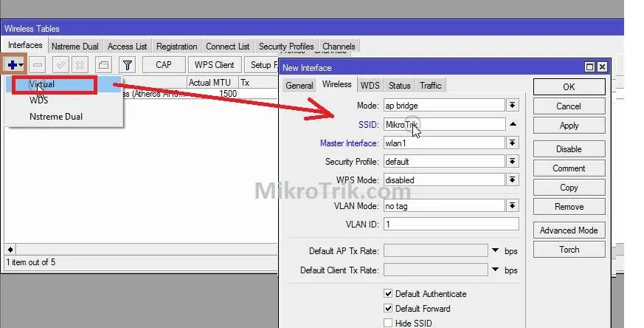Image resolution: width=644 pixels, height=328 pixels.
Task: Collapse the SSID field up-arrow
Action: [513, 124]
